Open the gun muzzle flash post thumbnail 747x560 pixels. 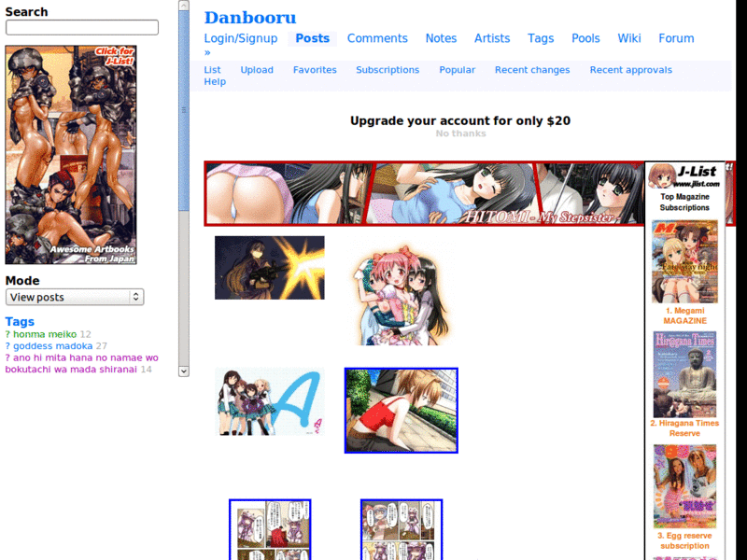tap(270, 268)
